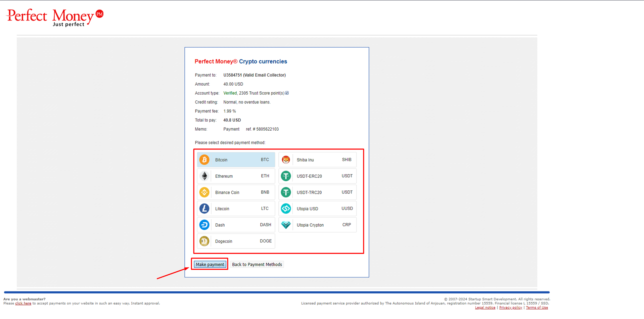Image resolution: width=644 pixels, height=319 pixels.
Task: Click the Binance Coin yellow icon
Action: (x=204, y=192)
